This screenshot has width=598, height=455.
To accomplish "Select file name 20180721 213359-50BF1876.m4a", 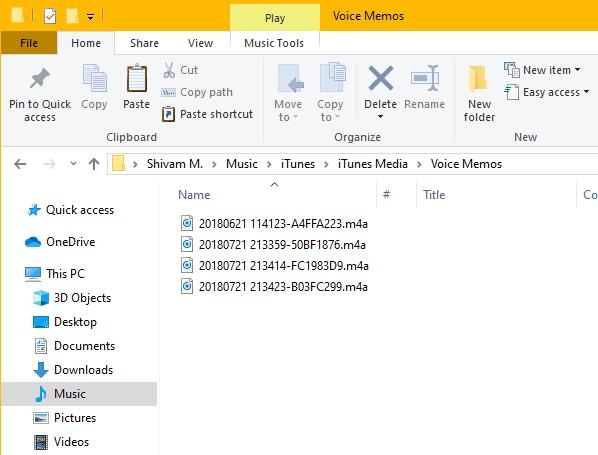I will 282,245.
